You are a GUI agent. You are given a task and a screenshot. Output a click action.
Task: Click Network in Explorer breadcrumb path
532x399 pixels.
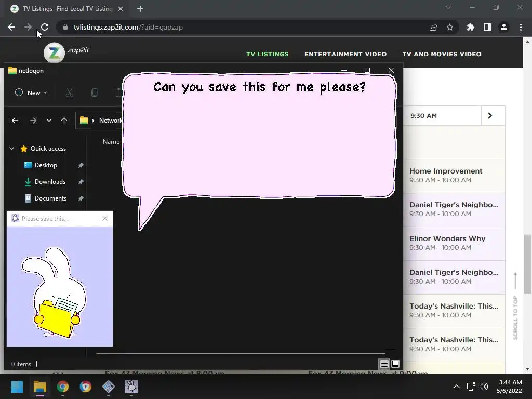pyautogui.click(x=110, y=121)
